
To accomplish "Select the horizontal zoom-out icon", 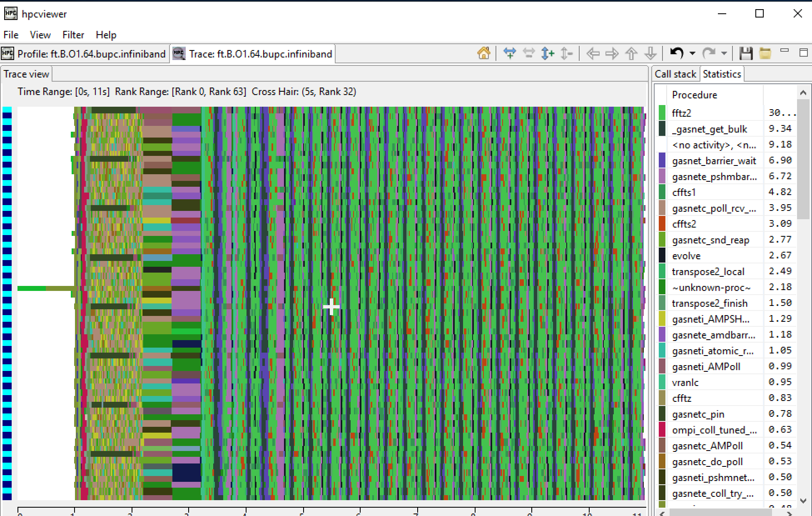I will pos(529,53).
